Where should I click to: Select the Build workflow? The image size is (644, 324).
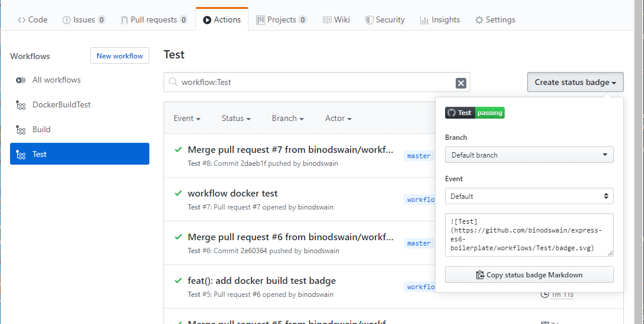click(x=80, y=129)
